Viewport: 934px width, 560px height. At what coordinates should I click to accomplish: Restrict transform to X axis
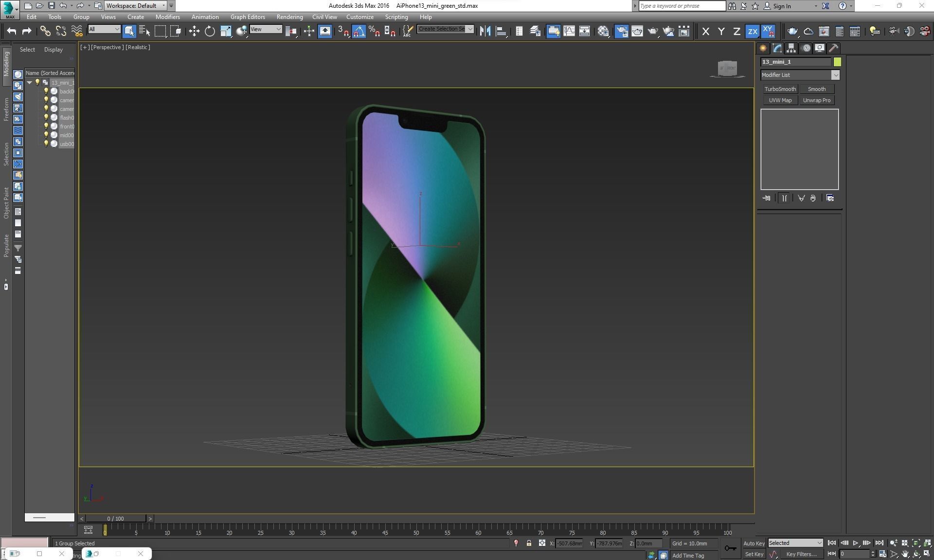tap(706, 31)
